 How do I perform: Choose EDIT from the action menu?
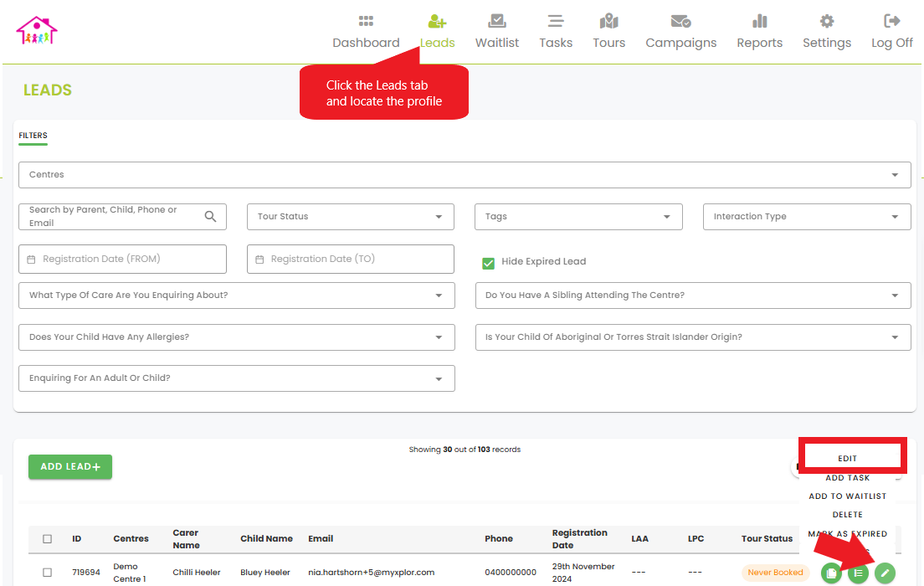coord(847,459)
